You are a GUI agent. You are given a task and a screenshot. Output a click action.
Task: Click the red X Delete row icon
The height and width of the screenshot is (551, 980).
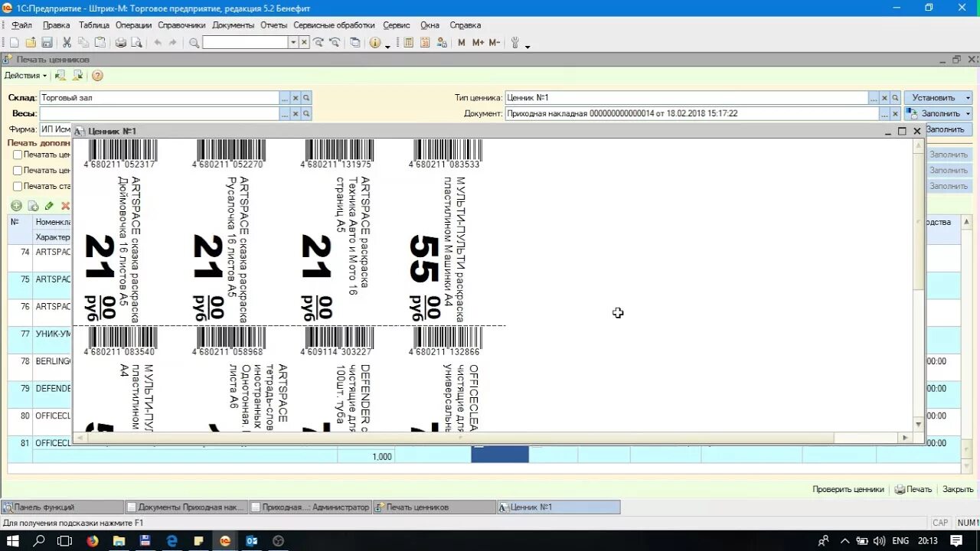click(65, 206)
